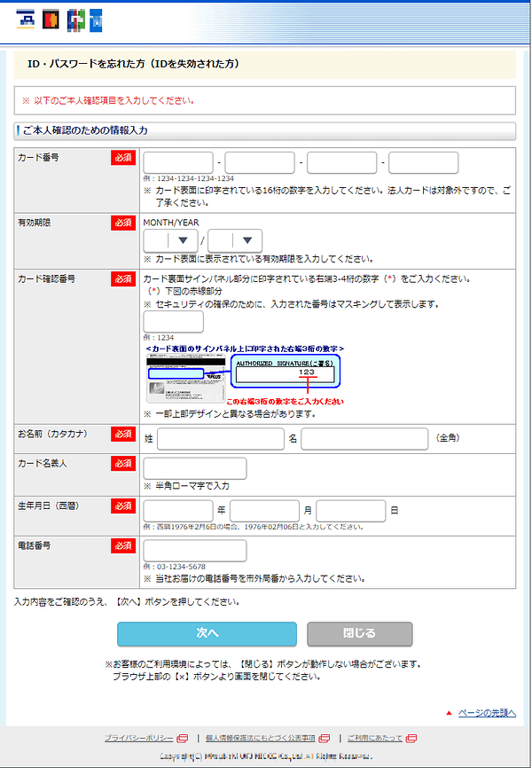This screenshot has width=532, height=768.
Task: Open the ページの先頭へ link
Action: tap(487, 713)
